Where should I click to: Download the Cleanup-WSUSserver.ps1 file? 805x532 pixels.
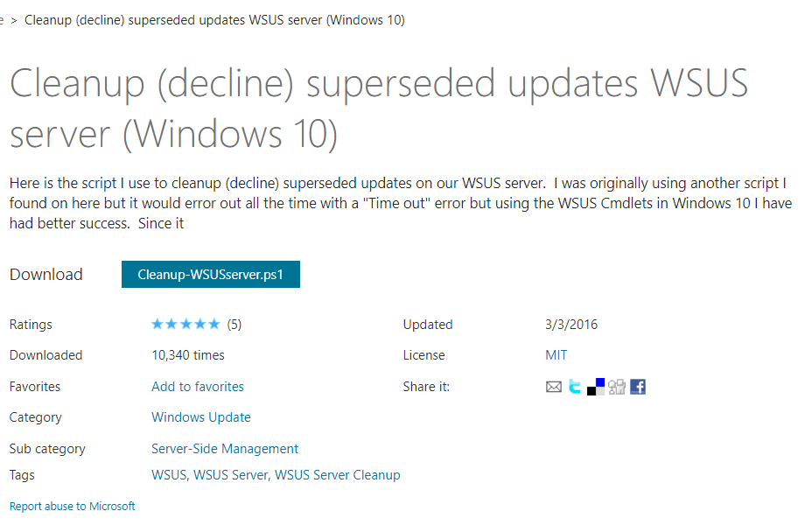(x=211, y=274)
